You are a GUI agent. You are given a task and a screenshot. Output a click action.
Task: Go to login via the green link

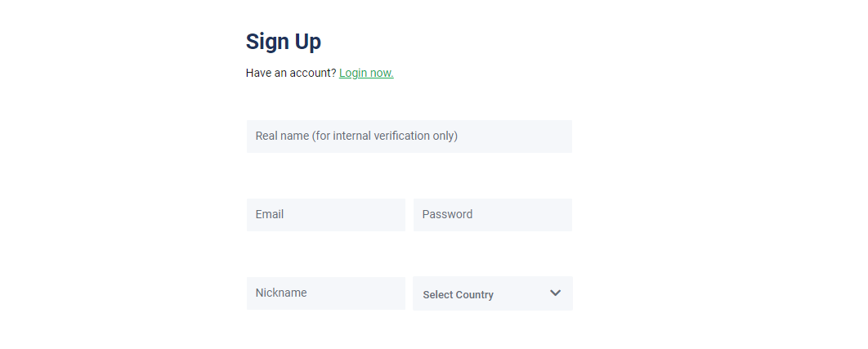point(366,73)
